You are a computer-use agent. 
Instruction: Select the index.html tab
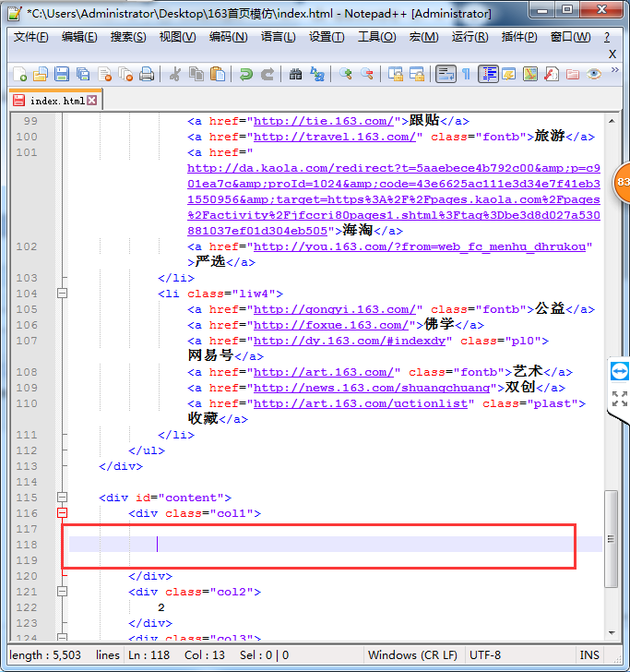[x=55, y=101]
